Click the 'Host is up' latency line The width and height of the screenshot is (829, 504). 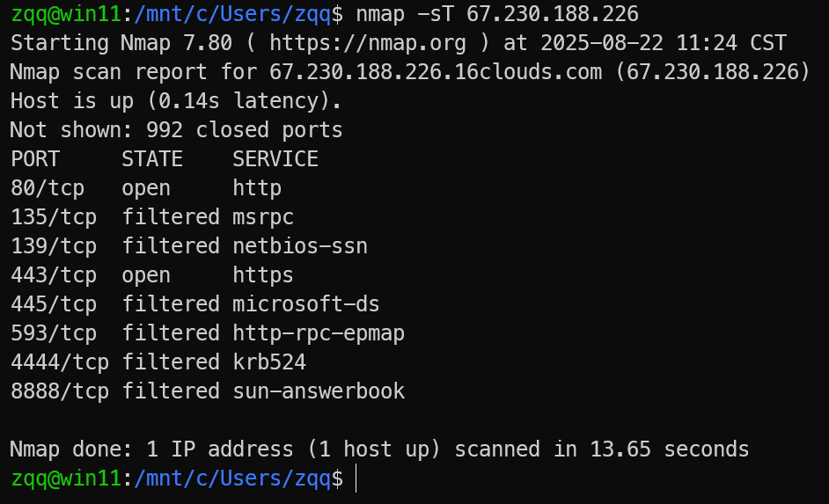pos(175,101)
